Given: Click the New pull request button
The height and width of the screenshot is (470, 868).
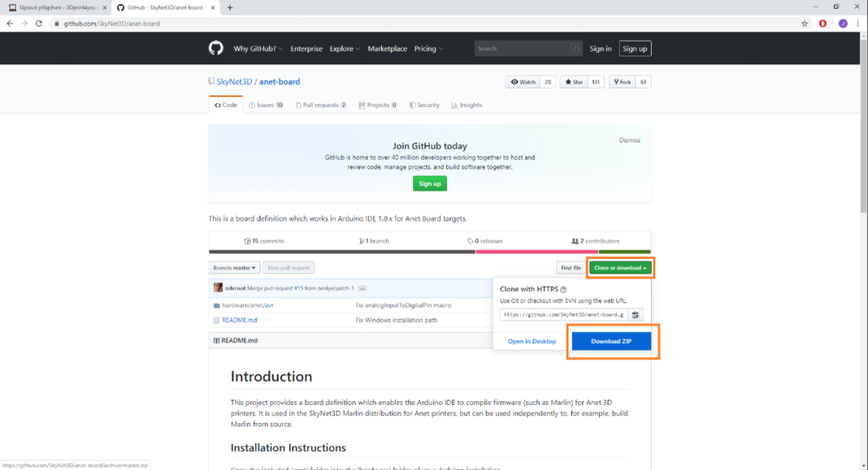Looking at the screenshot, I should (288, 268).
